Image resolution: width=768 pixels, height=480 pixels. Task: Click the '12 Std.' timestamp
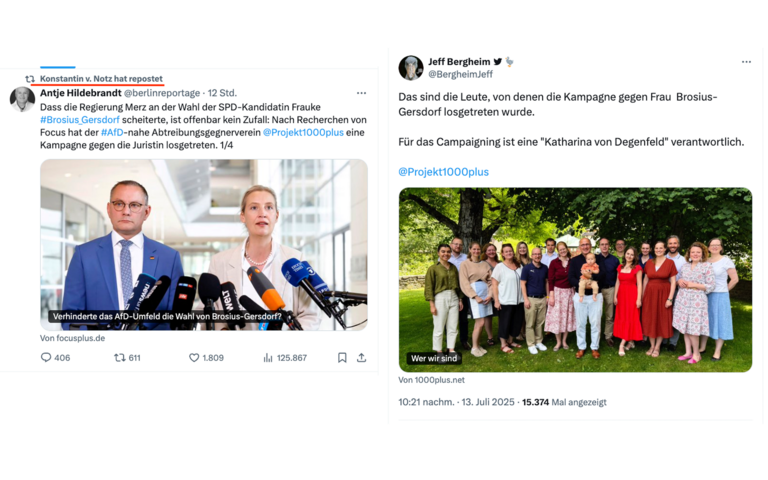click(x=222, y=93)
